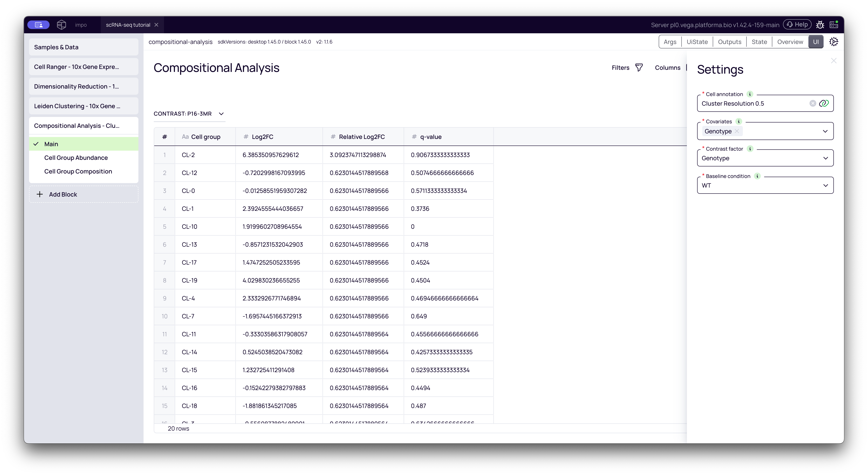The height and width of the screenshot is (475, 868).
Task: Click the Help button
Action: [797, 25]
